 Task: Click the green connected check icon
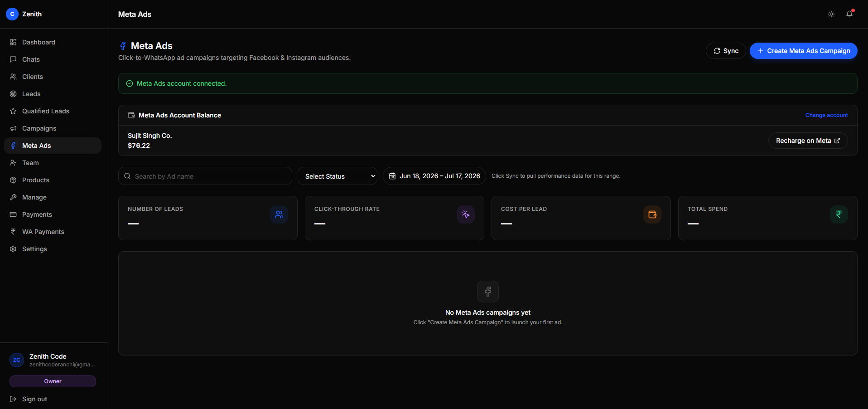(x=130, y=83)
